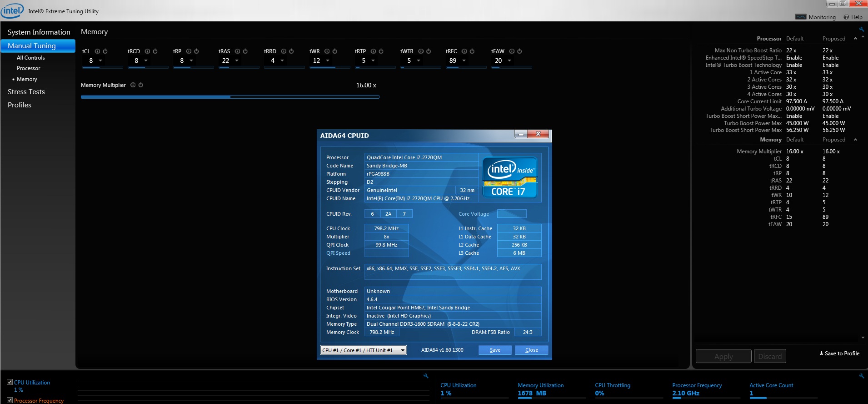The image size is (868, 404).
Task: Click the power icon next to tRAS
Action: [x=245, y=51]
